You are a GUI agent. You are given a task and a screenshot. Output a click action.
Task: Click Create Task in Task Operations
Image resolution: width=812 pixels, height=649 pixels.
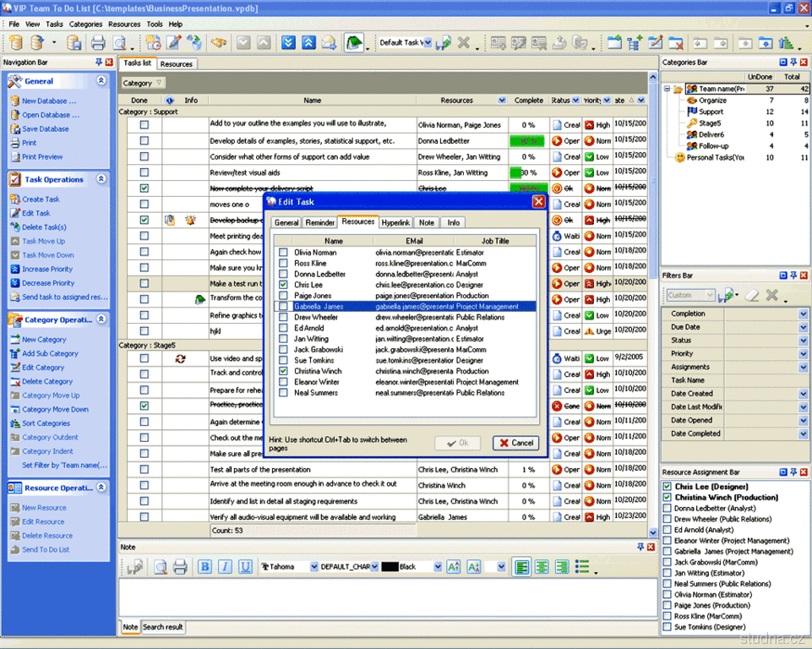41,199
